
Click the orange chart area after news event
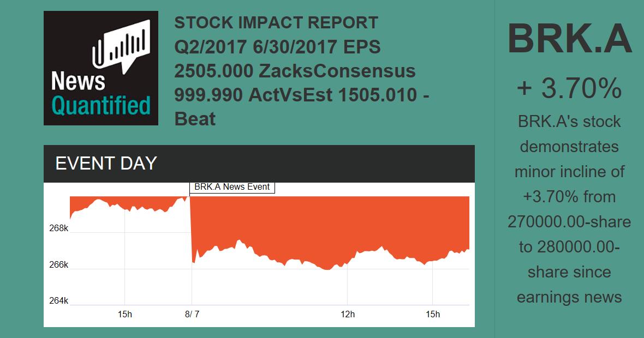point(327,224)
